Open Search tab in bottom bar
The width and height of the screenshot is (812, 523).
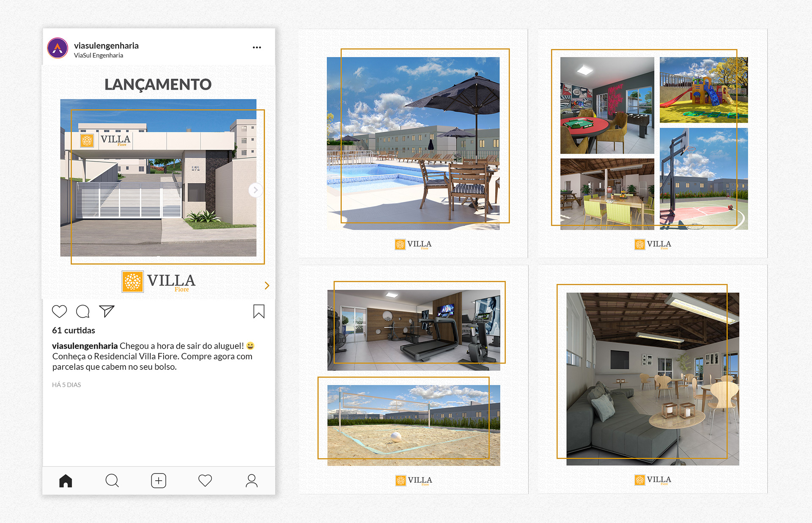tap(112, 481)
